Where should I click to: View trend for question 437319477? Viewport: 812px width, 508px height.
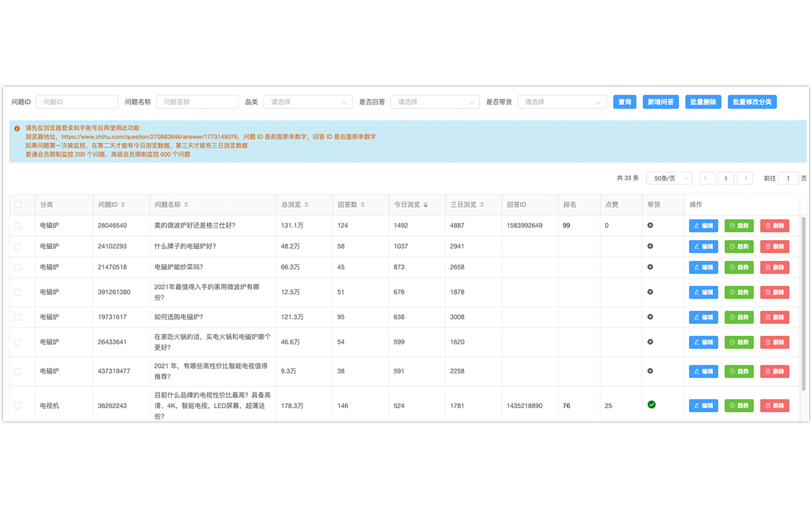click(739, 371)
